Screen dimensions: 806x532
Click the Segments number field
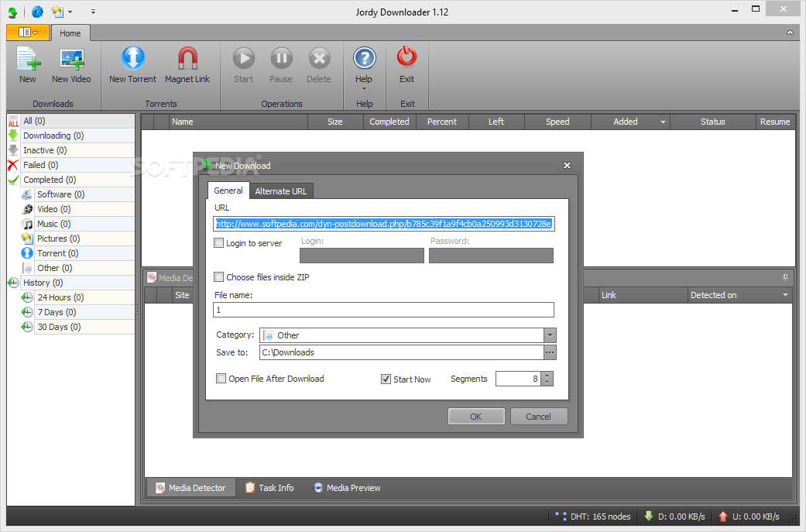(518, 379)
